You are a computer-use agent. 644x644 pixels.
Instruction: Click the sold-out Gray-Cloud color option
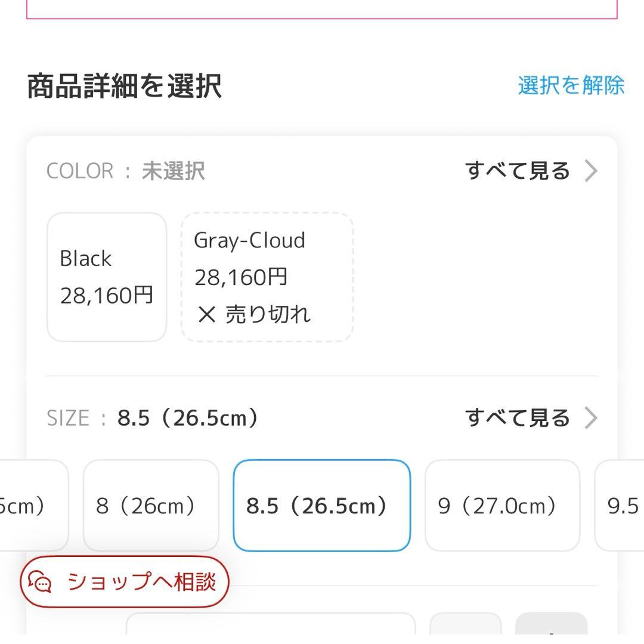coord(267,276)
